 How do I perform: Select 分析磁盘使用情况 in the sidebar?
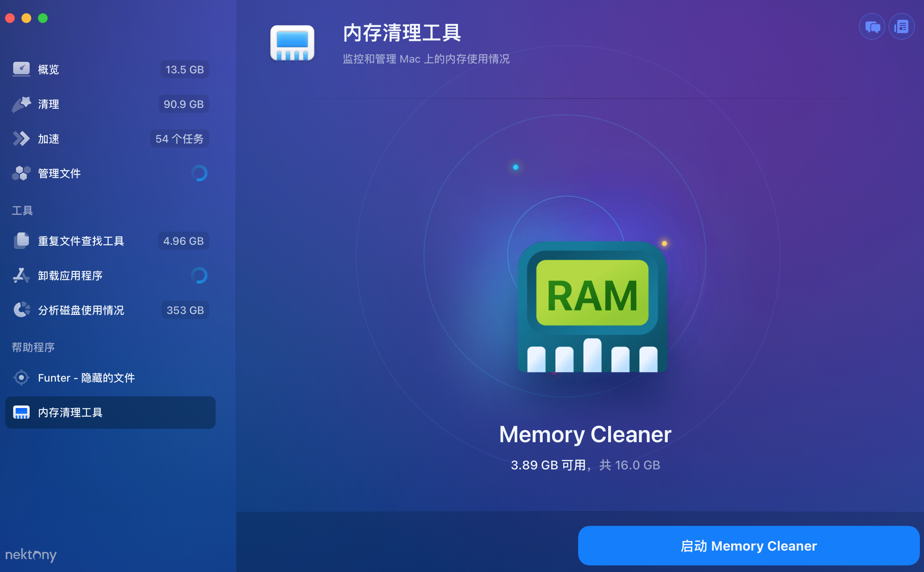click(110, 310)
